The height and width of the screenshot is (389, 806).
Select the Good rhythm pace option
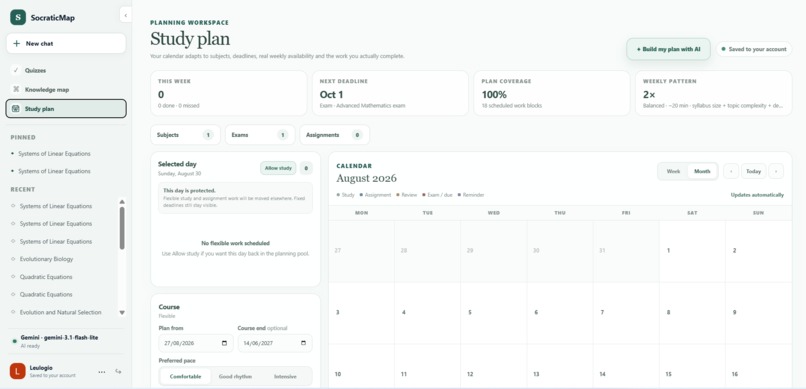pos(235,376)
